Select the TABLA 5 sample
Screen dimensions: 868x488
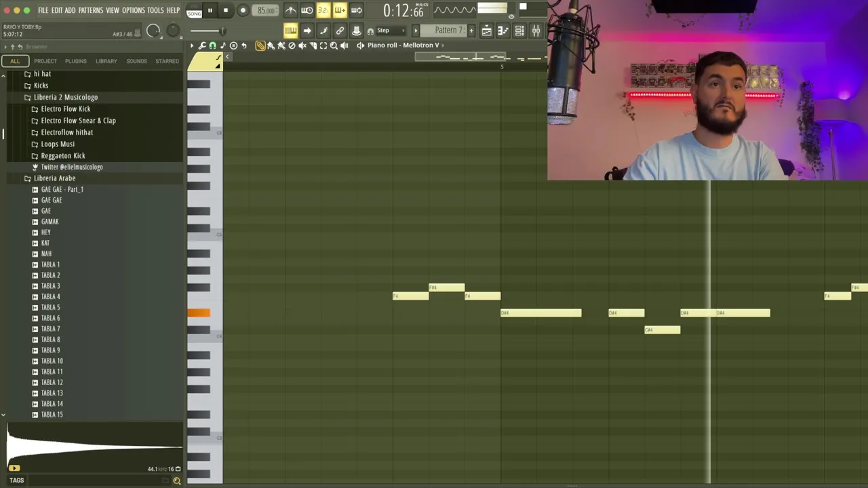(x=50, y=307)
